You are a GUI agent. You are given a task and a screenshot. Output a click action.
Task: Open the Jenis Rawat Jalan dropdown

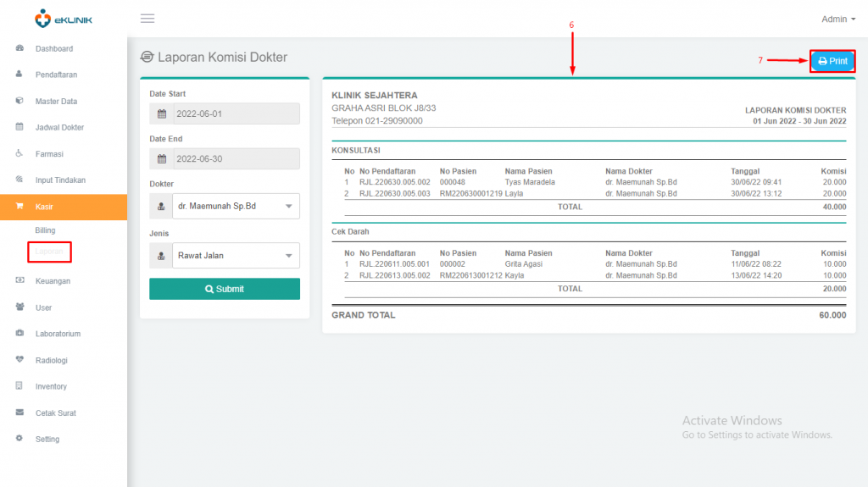click(235, 255)
